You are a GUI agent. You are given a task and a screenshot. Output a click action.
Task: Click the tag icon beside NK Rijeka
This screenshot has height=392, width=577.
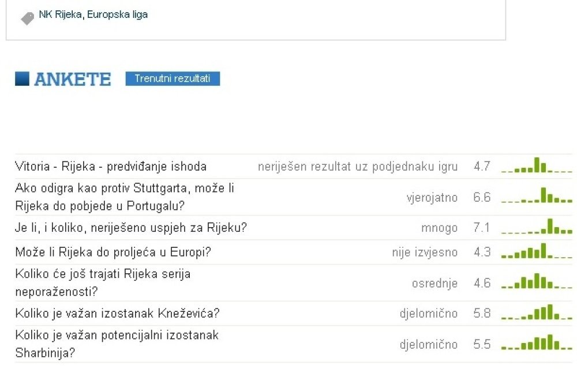pos(27,18)
